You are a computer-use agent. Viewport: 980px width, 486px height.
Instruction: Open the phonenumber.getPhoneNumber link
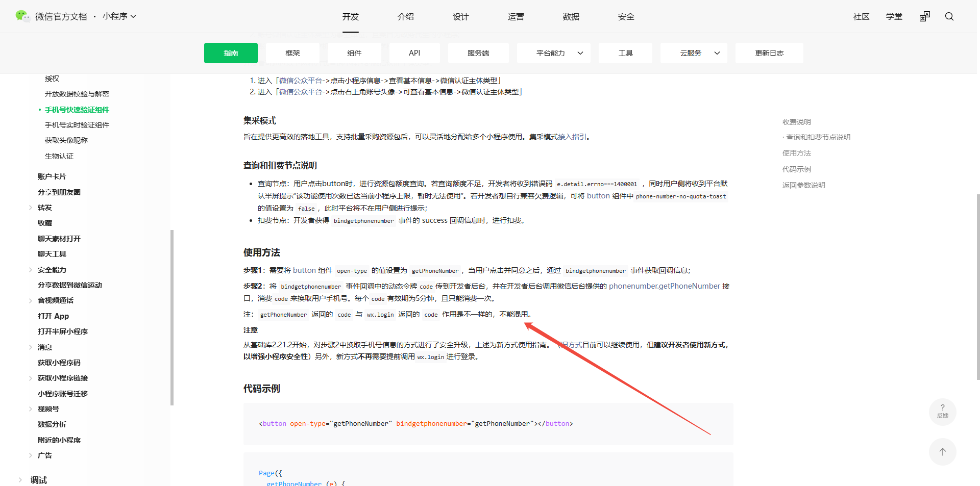click(x=665, y=286)
